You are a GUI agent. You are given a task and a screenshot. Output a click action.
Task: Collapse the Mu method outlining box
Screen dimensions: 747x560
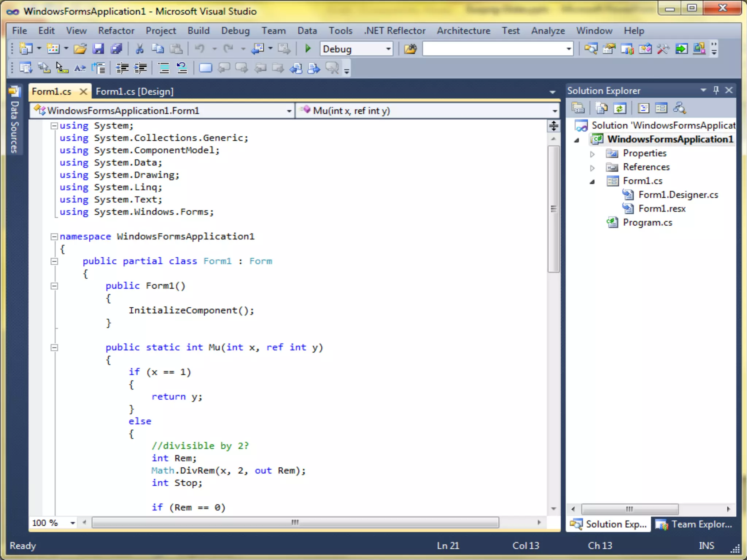54,347
